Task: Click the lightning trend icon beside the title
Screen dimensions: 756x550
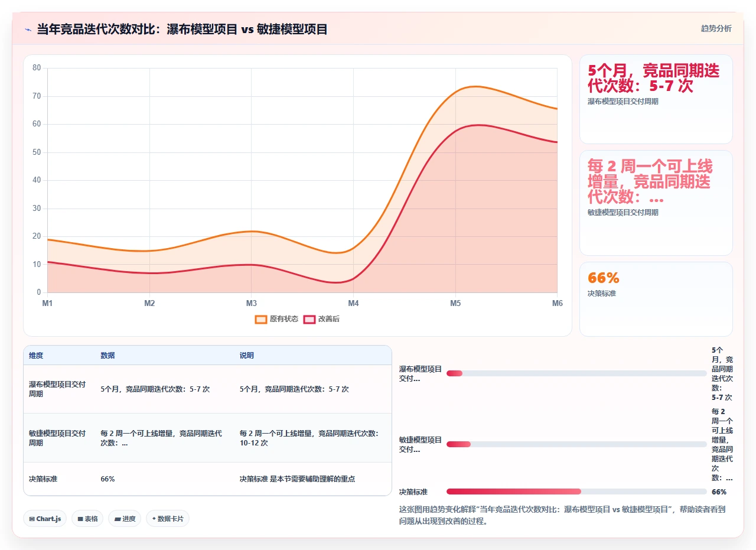Action: tap(28, 30)
